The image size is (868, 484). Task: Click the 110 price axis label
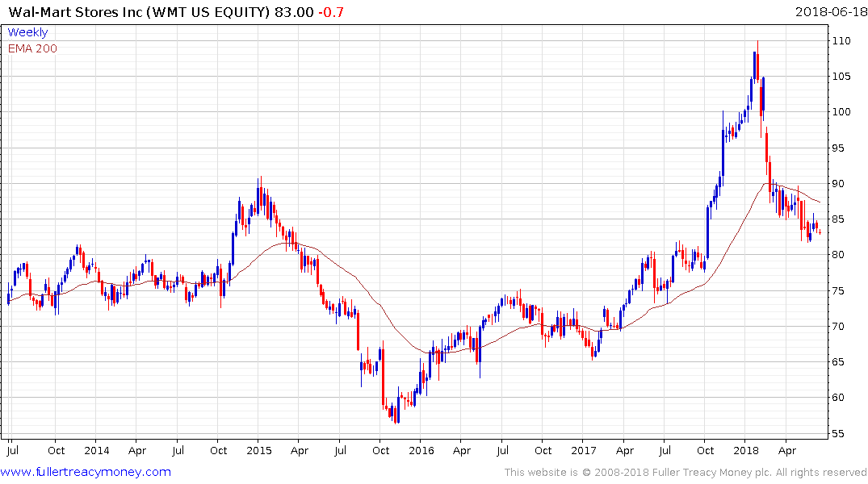[841, 41]
